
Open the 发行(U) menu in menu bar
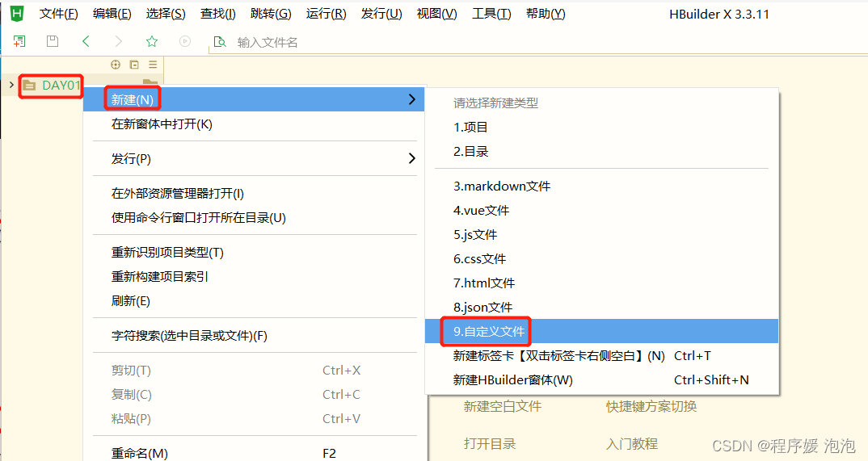(x=381, y=15)
